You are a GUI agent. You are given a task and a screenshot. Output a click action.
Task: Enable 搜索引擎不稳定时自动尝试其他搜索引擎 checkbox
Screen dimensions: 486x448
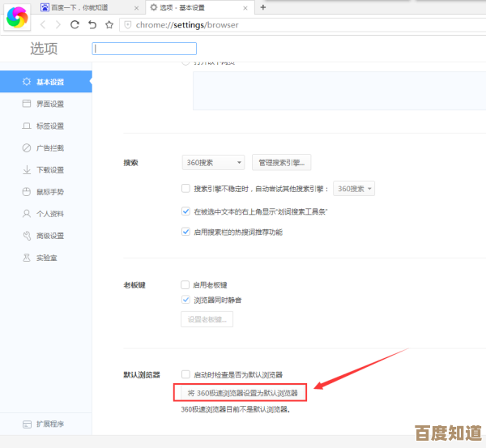(x=185, y=189)
